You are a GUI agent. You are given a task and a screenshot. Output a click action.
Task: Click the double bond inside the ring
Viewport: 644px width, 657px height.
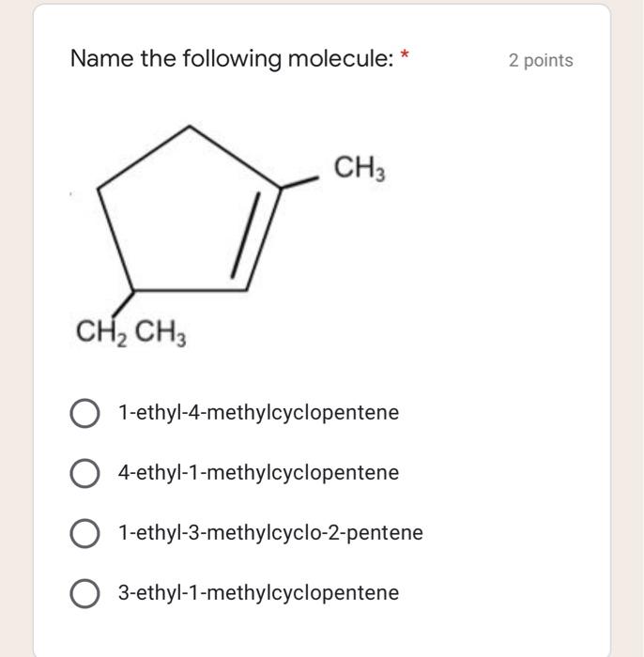[x=246, y=235]
